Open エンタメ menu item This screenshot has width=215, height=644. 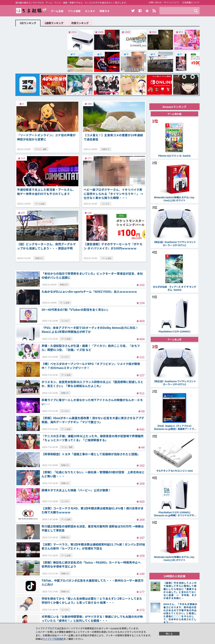click(90, 11)
